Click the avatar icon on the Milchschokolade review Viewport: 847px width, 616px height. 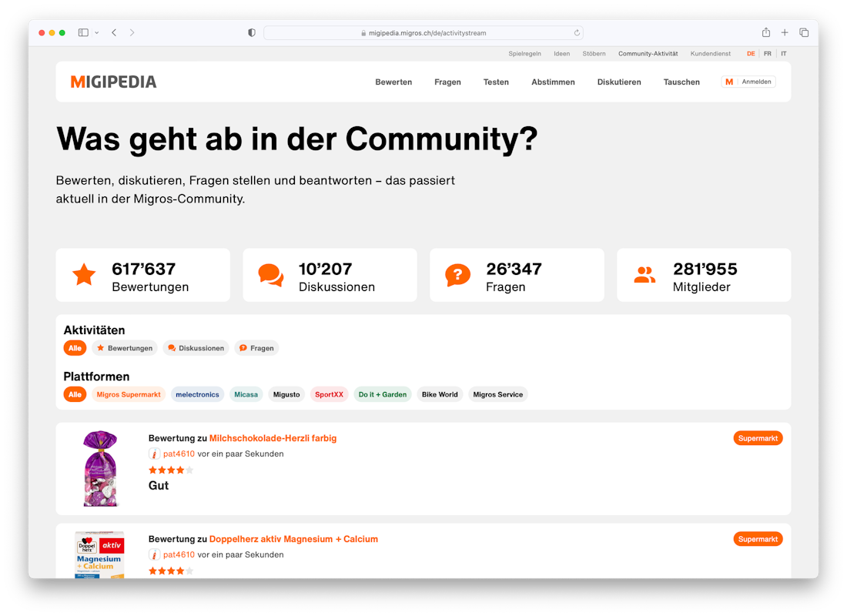point(154,454)
